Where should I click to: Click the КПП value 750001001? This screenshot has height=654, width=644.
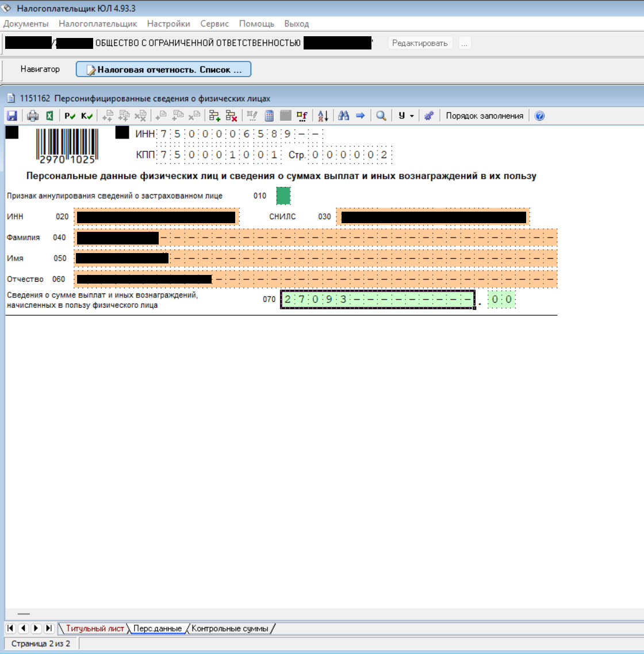[219, 155]
